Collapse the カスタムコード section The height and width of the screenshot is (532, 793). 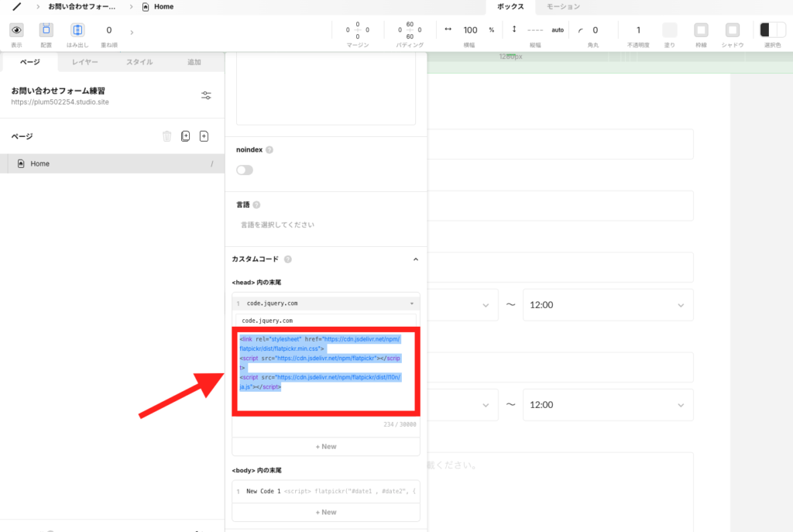(416, 259)
